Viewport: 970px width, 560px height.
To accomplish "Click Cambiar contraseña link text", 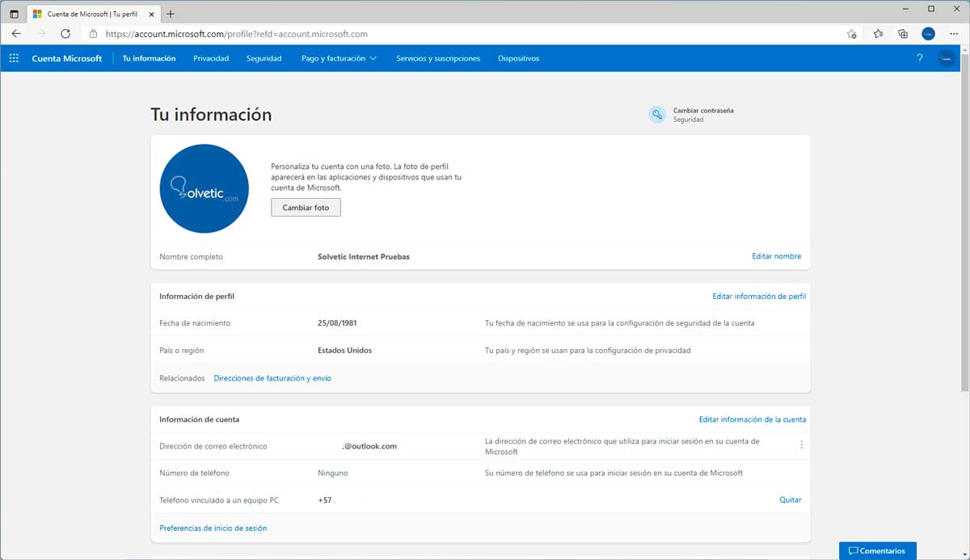I will pyautogui.click(x=703, y=110).
